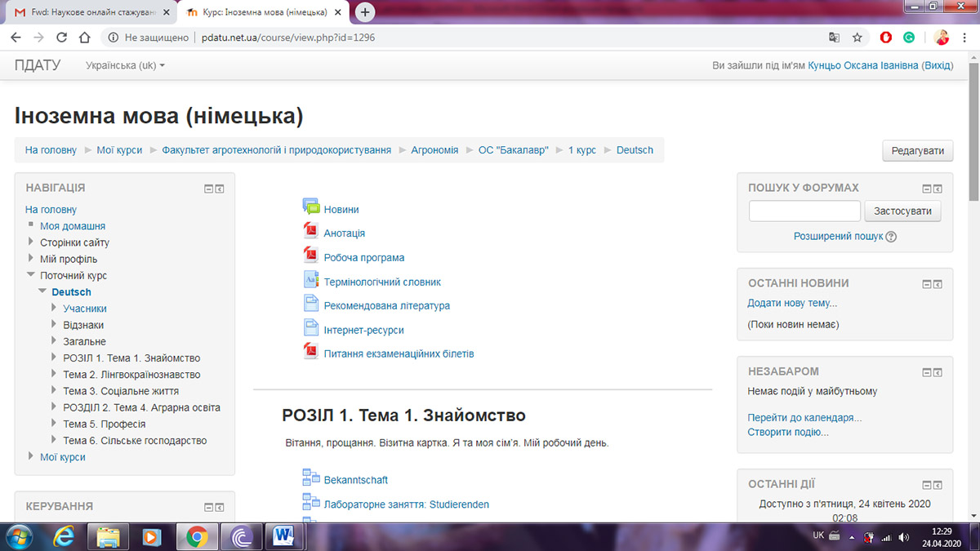Select Агрономія in the breadcrumb menu
The width and height of the screenshot is (980, 551).
[x=434, y=150]
